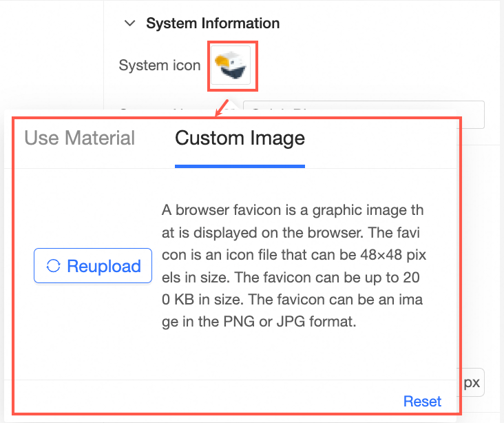
Task: Click the px unit box
Action: point(472,383)
